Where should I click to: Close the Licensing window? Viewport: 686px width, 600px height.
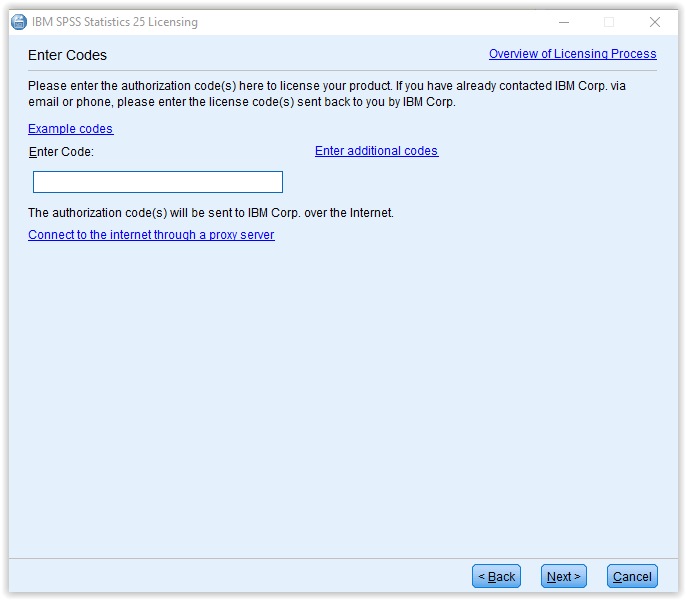(x=654, y=22)
